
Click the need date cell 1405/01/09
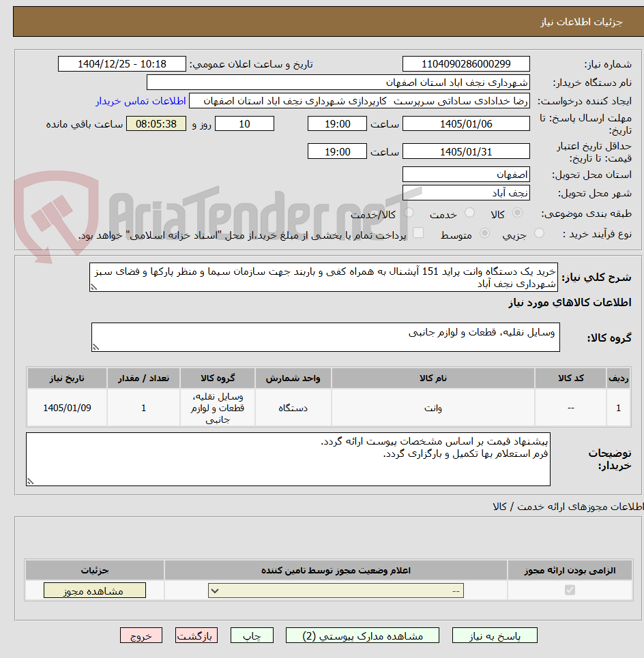[x=67, y=408]
